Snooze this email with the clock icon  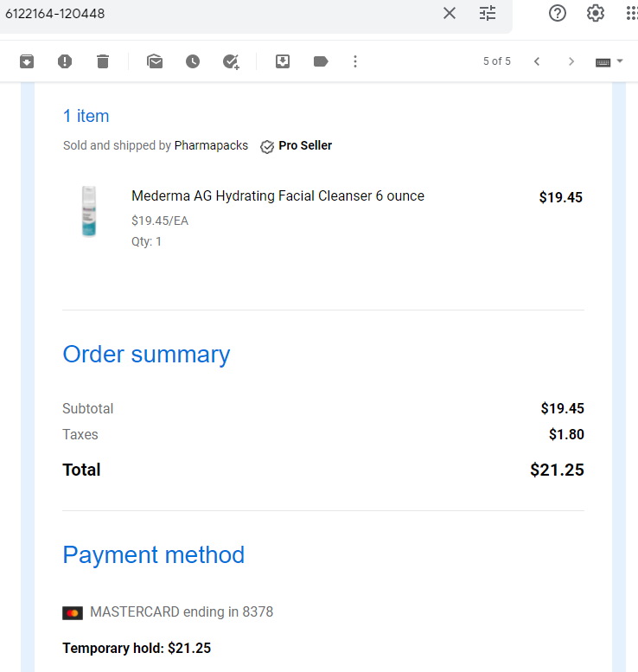pyautogui.click(x=193, y=61)
